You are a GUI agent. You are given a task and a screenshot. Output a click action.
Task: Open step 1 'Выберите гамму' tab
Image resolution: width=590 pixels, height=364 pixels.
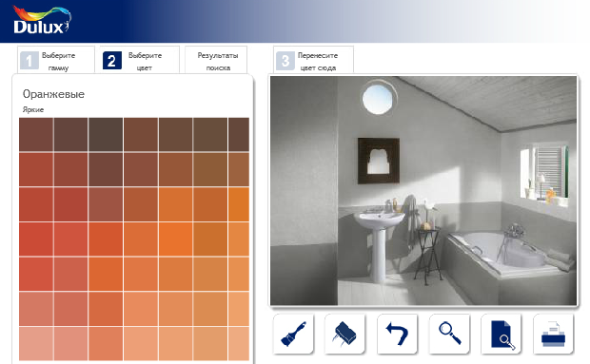[56, 60]
